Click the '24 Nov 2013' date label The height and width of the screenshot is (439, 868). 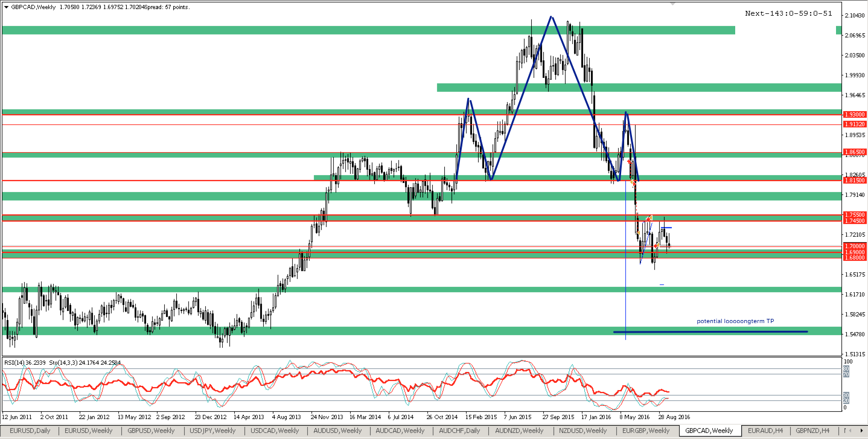coord(327,417)
